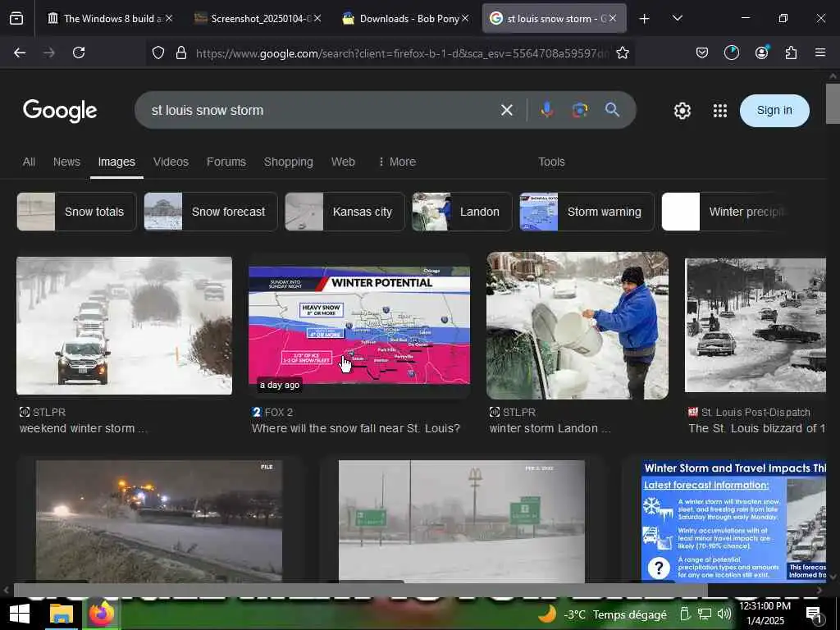
Task: Go back with the browser back arrow
Action: pyautogui.click(x=20, y=52)
